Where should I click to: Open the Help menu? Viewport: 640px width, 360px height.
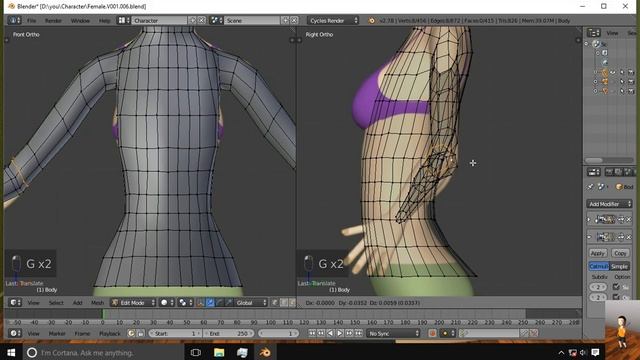coord(104,20)
